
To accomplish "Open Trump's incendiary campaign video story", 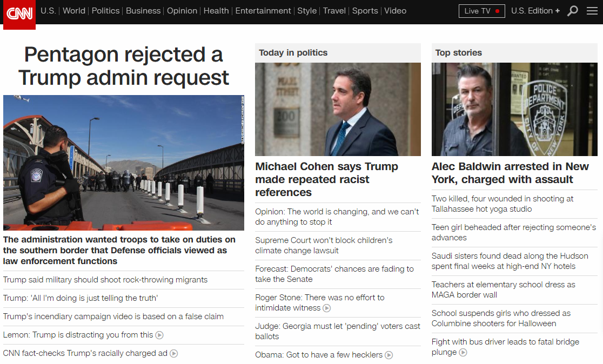I will click(113, 316).
